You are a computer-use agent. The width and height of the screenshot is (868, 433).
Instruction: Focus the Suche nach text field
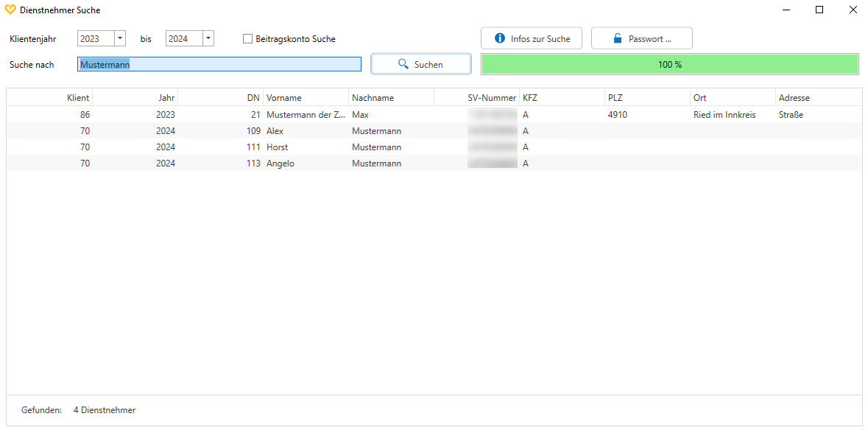pos(219,65)
